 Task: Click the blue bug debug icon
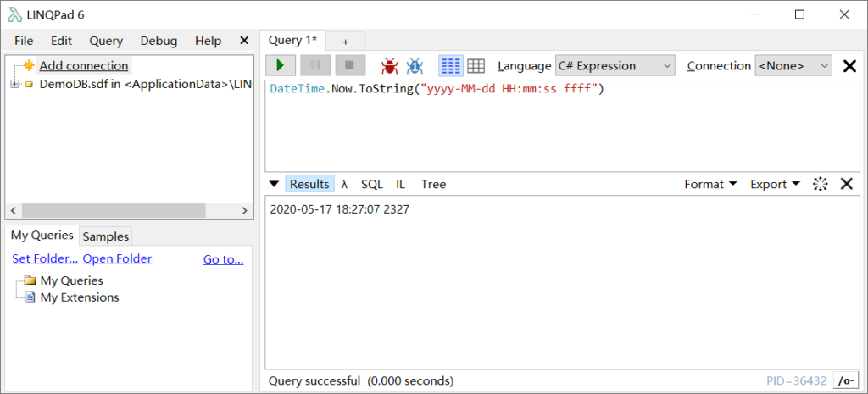point(415,66)
